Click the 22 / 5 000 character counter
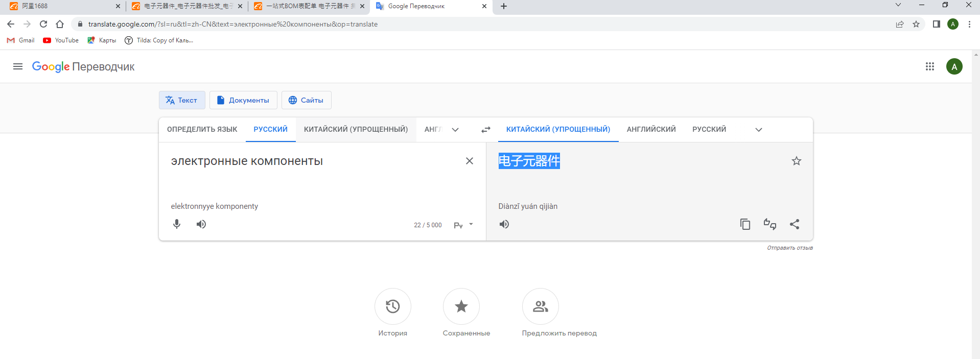Screen dimensions: 980x359 tap(428, 225)
